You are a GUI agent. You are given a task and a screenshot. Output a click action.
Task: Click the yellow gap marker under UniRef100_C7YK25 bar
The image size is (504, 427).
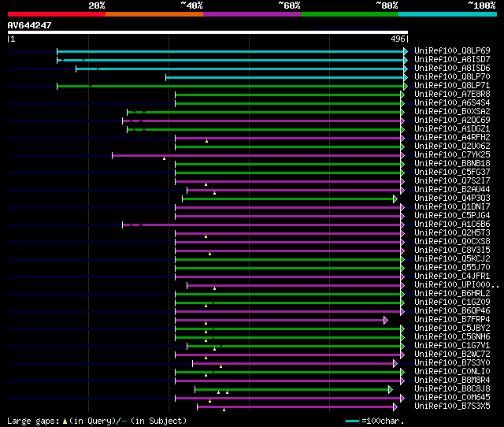[x=165, y=158]
